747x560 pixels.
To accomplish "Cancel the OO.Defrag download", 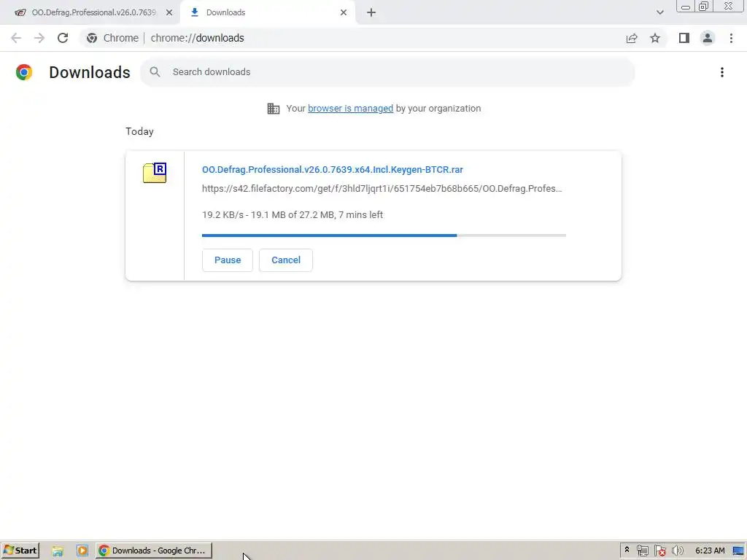I will (x=286, y=260).
